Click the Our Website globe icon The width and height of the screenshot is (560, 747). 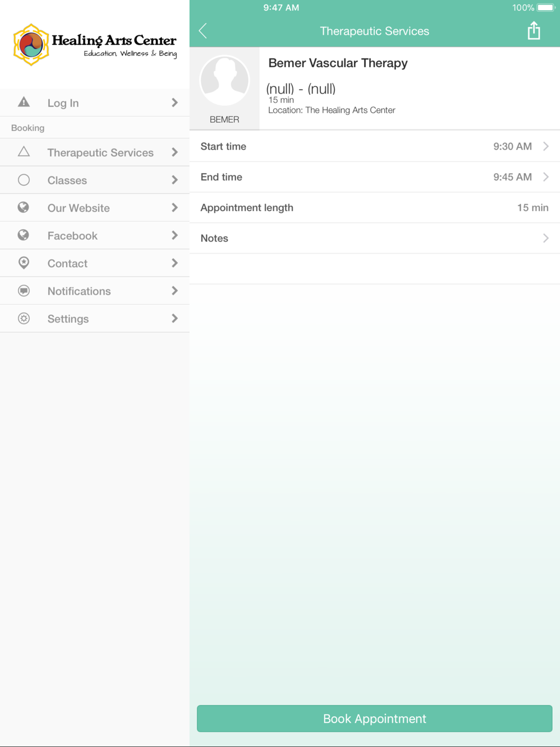pos(24,207)
